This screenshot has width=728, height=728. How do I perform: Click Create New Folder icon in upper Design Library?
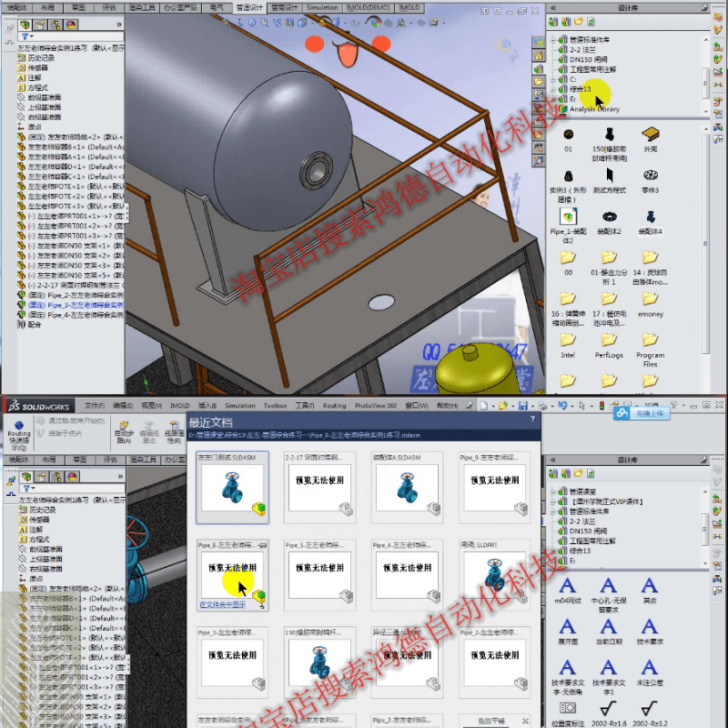578,21
